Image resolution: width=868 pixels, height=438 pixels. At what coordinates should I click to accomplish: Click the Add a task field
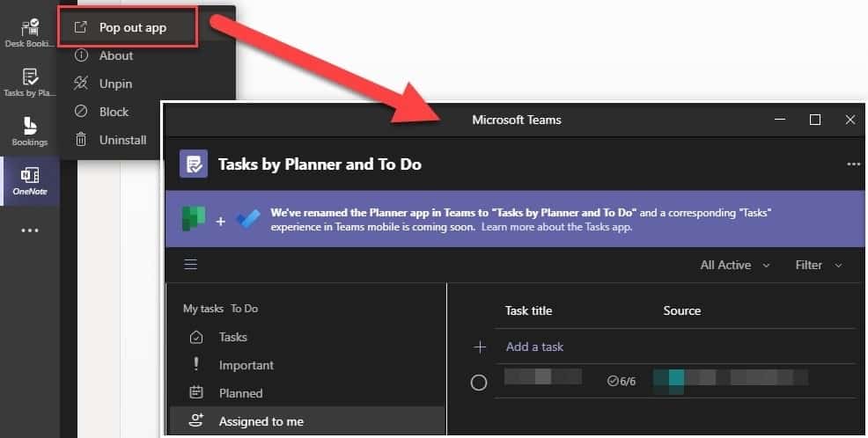pyautogui.click(x=534, y=347)
